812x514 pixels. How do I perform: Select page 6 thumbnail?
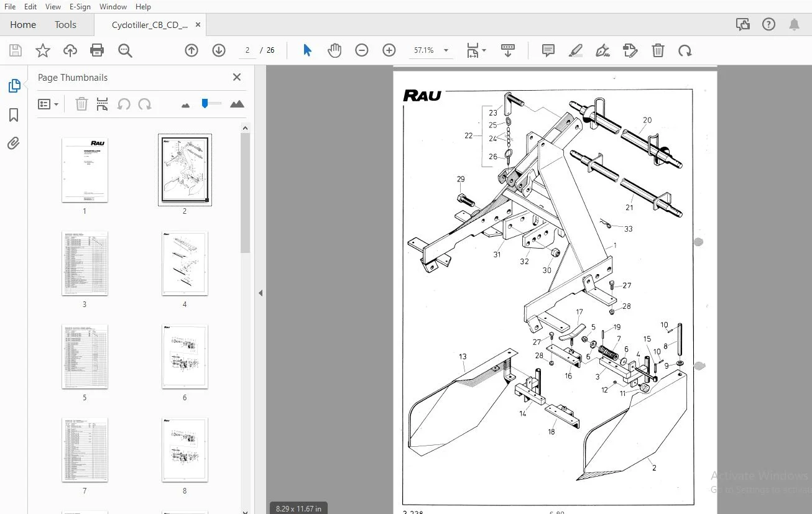[x=185, y=357]
